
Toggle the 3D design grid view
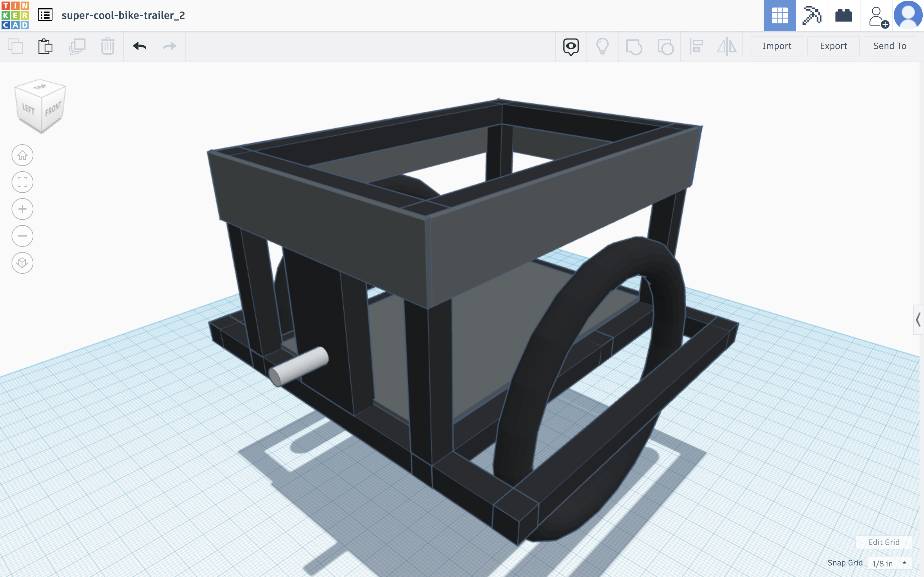[x=779, y=15]
